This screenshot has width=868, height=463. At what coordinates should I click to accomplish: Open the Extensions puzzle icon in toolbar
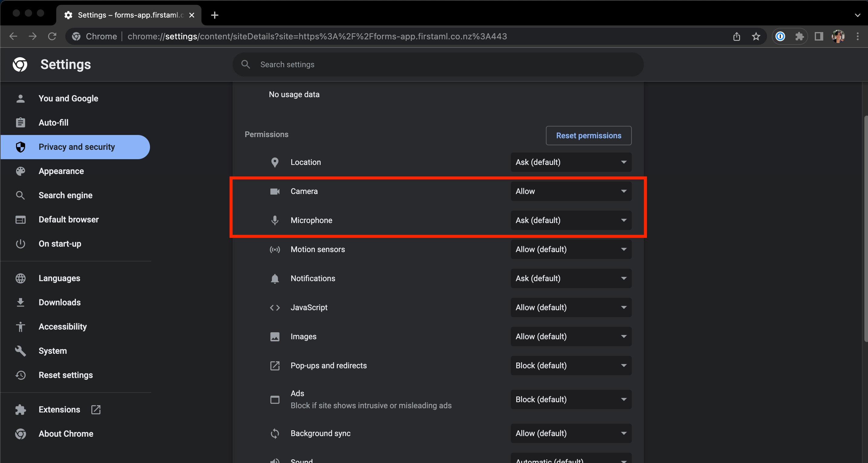799,36
